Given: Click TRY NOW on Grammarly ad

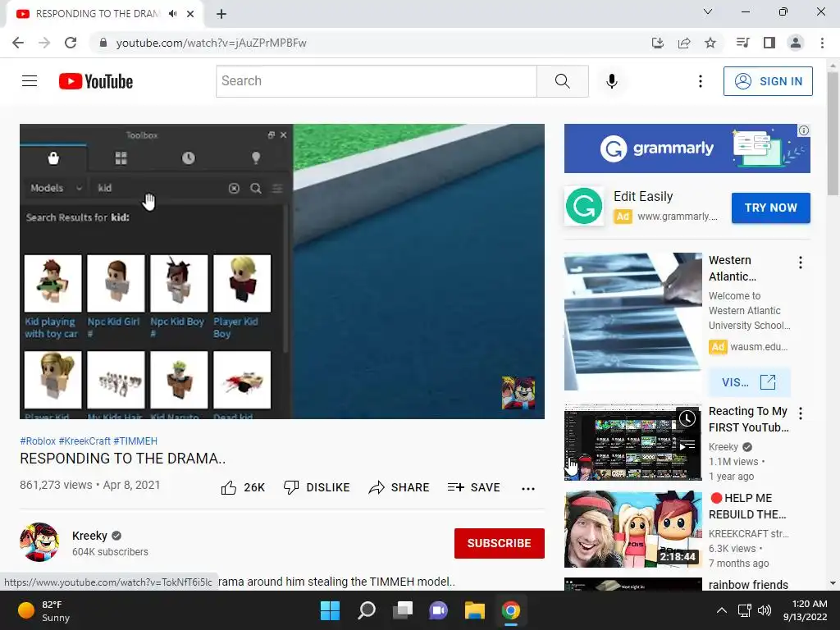Looking at the screenshot, I should tap(770, 208).
